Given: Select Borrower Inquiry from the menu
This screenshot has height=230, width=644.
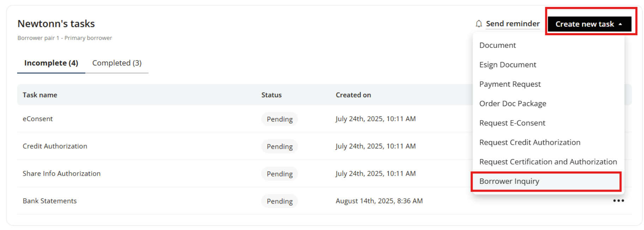Looking at the screenshot, I should [x=509, y=181].
